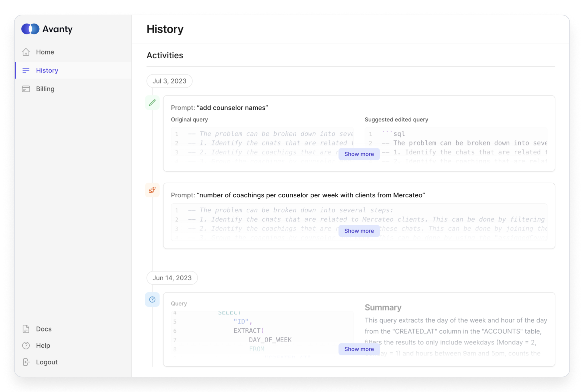Screen dimensions: 584x392
Task: Click the "ID", line in query code
Action: (243, 321)
